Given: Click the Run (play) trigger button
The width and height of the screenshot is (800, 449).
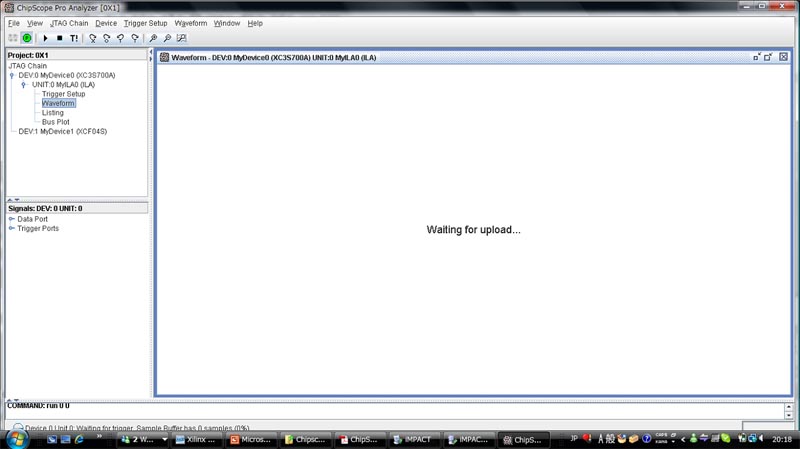Looking at the screenshot, I should coord(45,38).
